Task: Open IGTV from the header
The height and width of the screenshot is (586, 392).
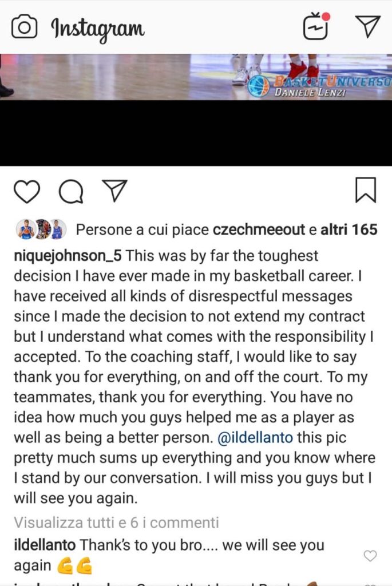Action: click(316, 27)
